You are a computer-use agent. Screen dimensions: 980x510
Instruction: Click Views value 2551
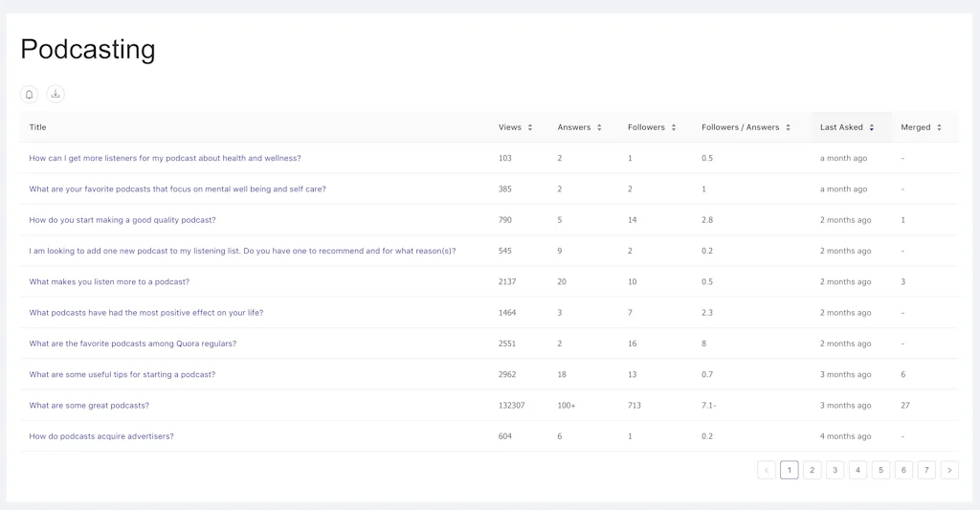507,344
